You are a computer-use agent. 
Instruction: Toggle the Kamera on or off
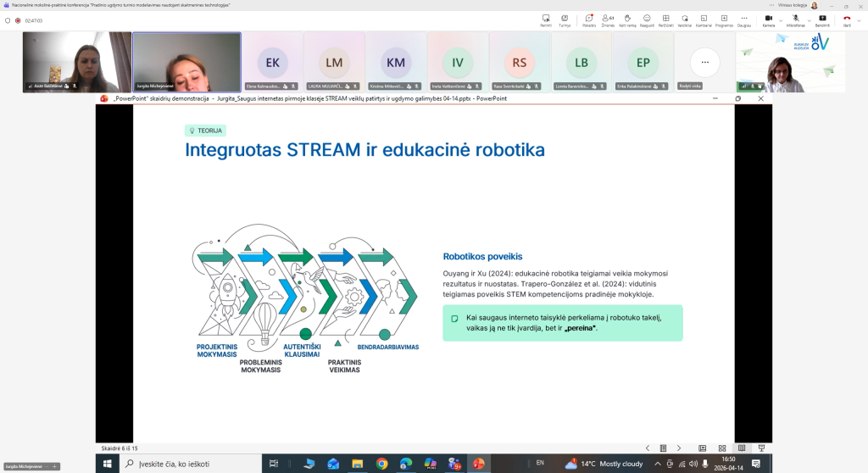coord(768,19)
